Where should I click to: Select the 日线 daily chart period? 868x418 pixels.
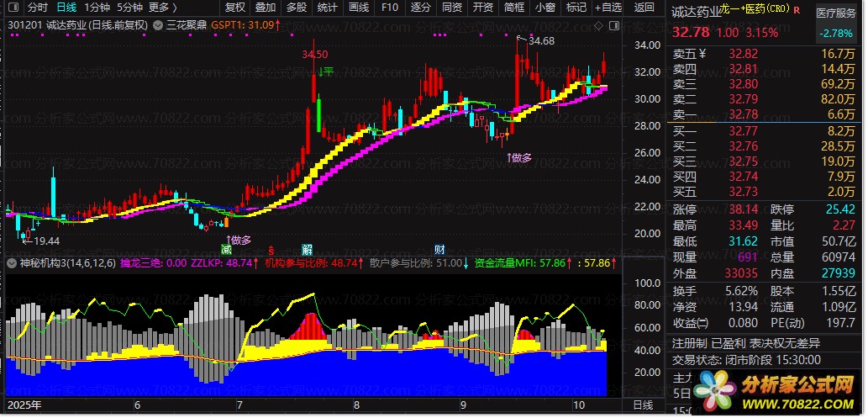67,8
